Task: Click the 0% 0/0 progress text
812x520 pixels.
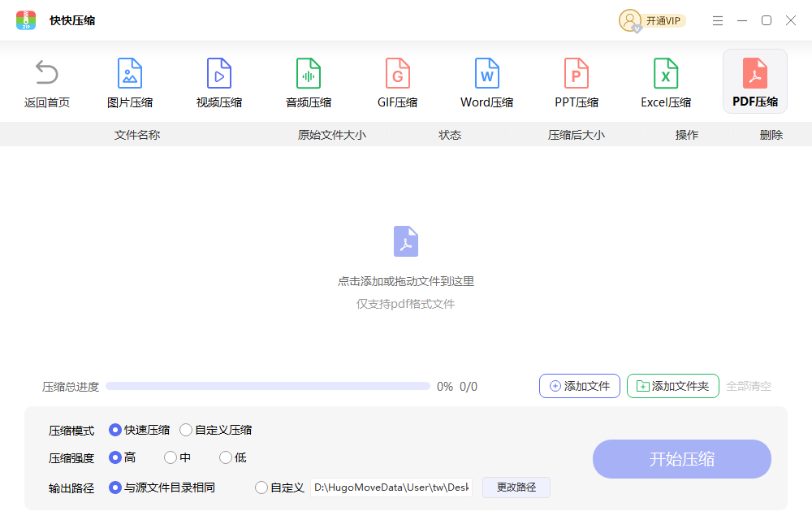Action: point(456,387)
